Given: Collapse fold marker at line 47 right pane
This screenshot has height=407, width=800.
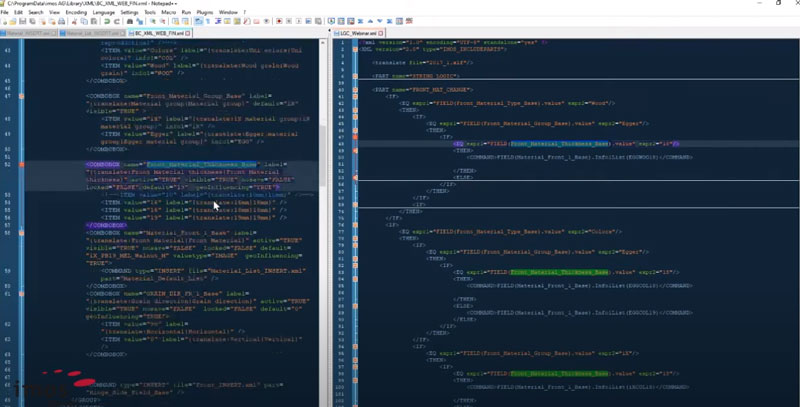Looking at the screenshot, I should (x=355, y=137).
